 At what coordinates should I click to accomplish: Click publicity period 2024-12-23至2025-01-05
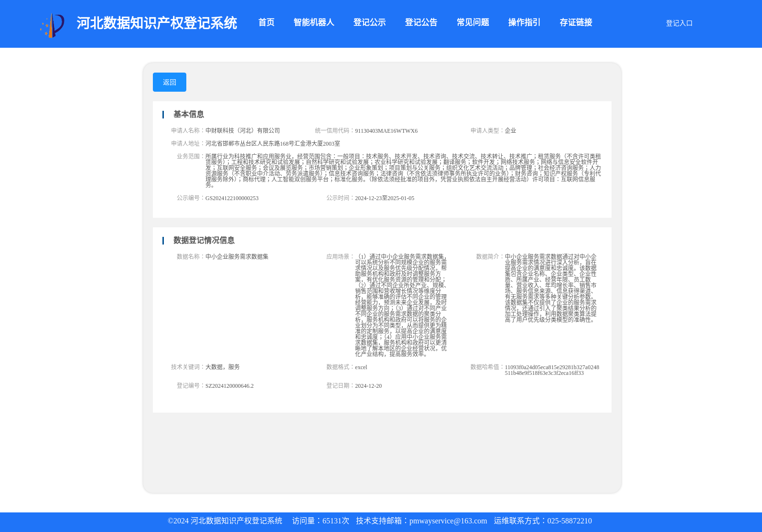[x=385, y=198]
